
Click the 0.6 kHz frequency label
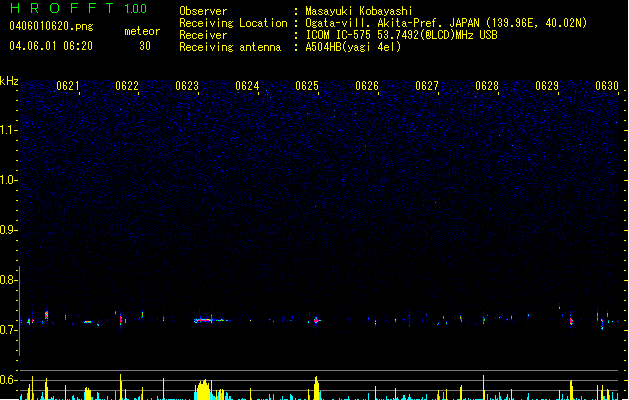point(8,380)
